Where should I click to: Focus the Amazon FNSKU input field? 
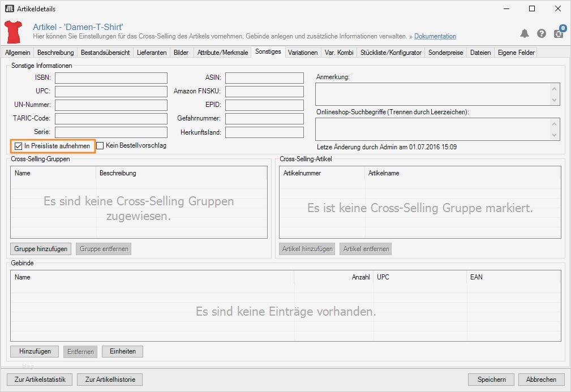coord(264,92)
